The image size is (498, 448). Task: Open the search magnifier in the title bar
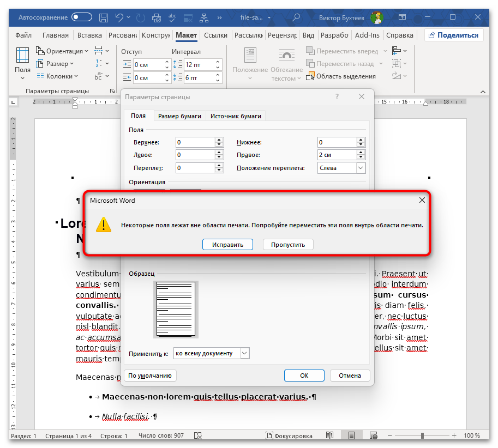pos(296,17)
